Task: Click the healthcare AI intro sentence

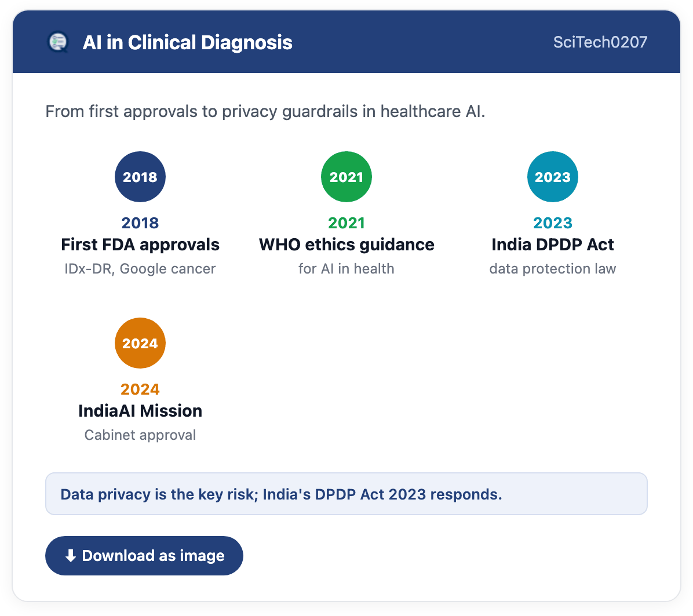Action: click(265, 111)
